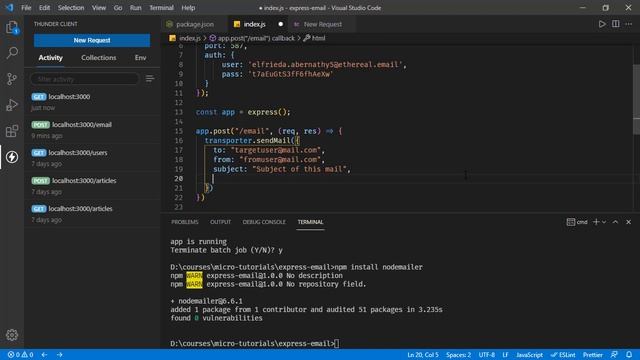640x360 pixels.
Task: Click JavaScript language mode item
Action: pyautogui.click(x=529, y=355)
